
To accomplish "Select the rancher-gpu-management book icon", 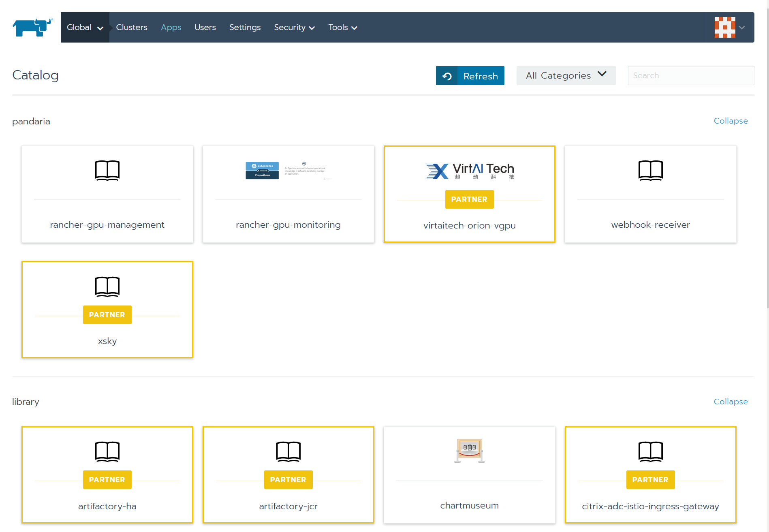I will click(107, 170).
